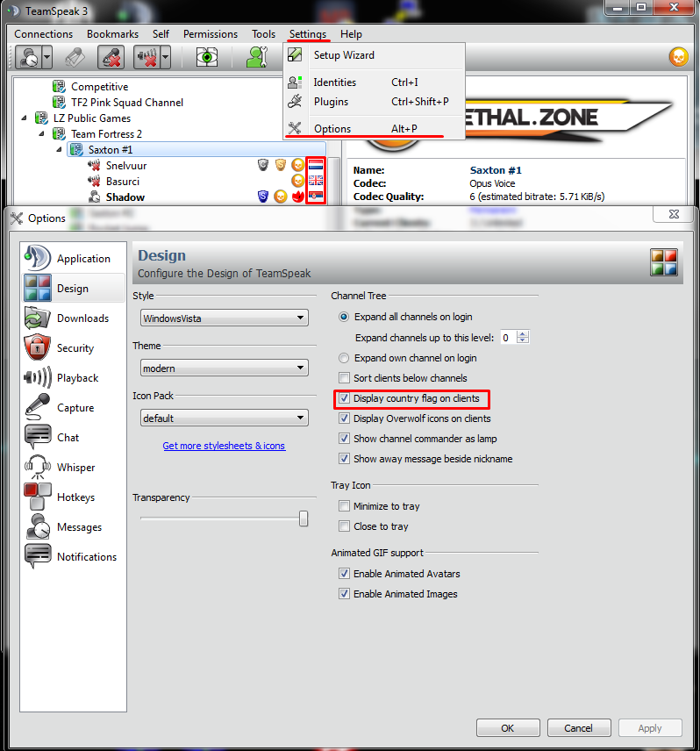
Task: Open the Chat options category
Action: pos(74,437)
